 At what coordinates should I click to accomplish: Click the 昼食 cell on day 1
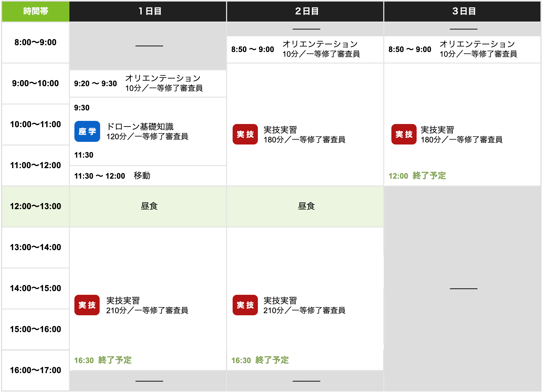pos(149,206)
